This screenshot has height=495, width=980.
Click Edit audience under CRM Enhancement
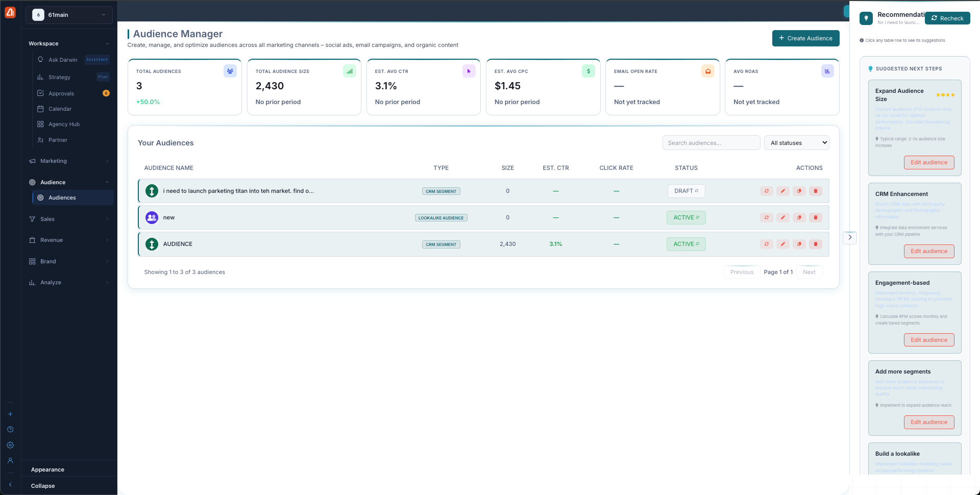[928, 251]
